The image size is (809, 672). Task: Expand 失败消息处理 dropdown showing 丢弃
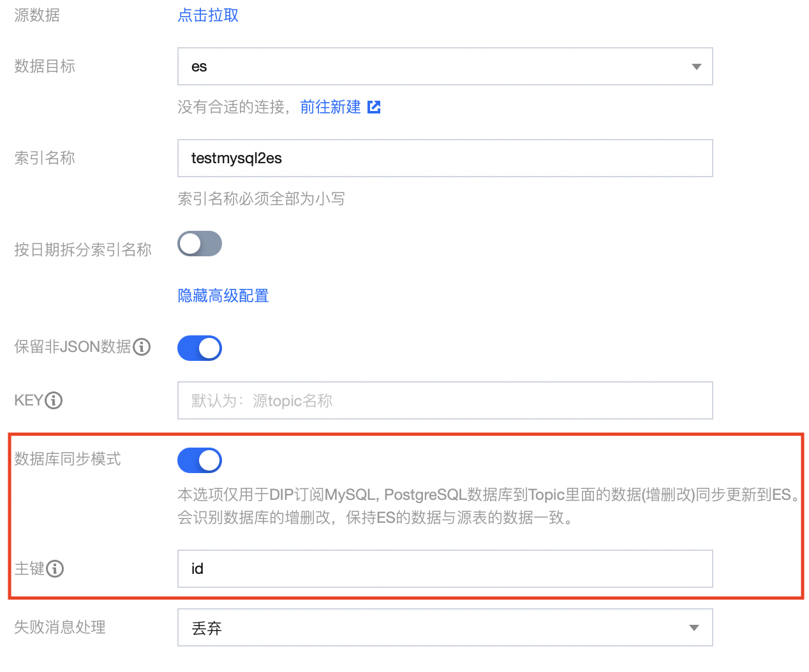pyautogui.click(x=445, y=627)
